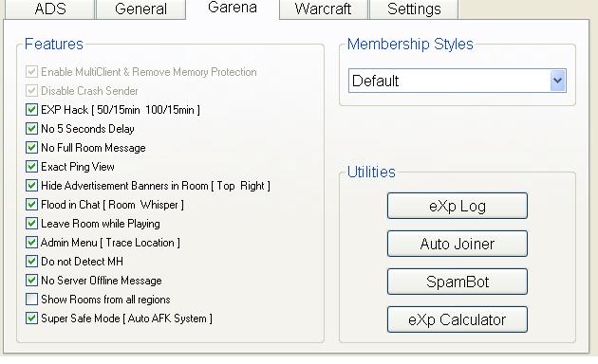This screenshot has height=364, width=598.
Task: Uncheck No 5 Seconds Delay
Action: (31, 129)
